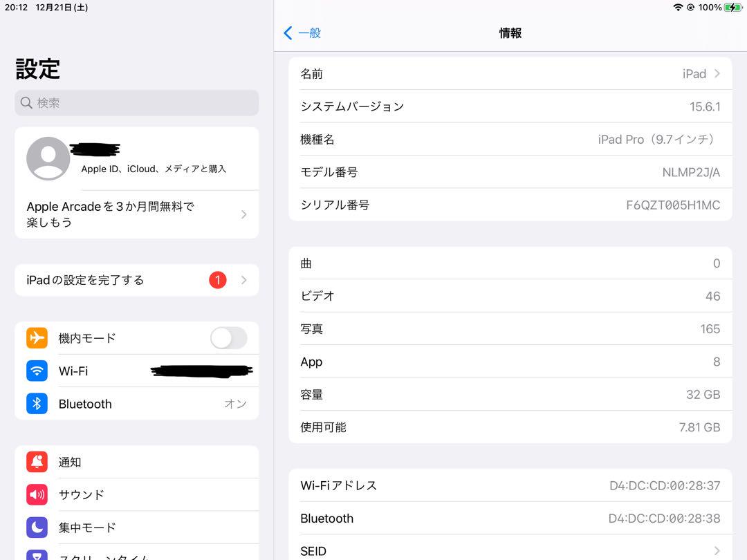
Task: Open Apple ID, iCloud account settings
Action: tap(137, 158)
